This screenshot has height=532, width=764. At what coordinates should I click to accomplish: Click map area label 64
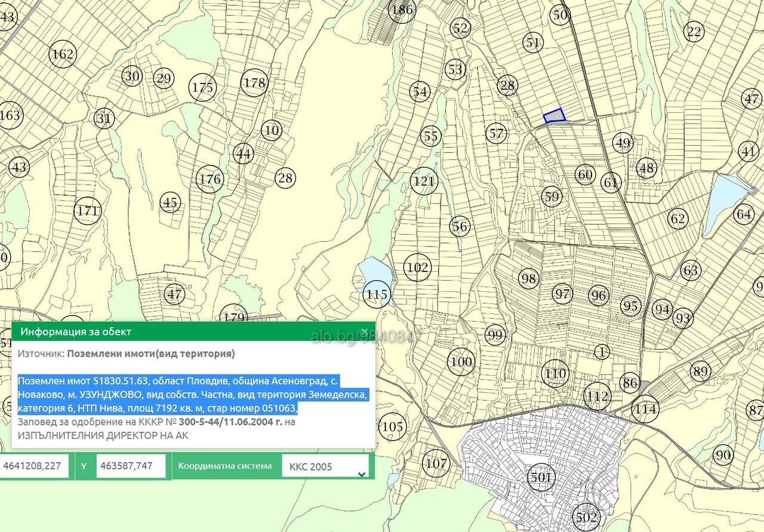point(744,214)
